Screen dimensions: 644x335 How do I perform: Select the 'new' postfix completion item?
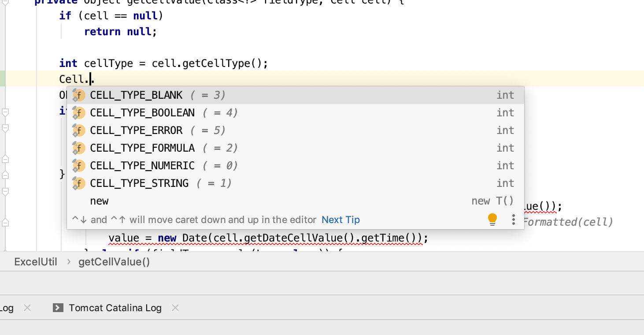[295, 201]
